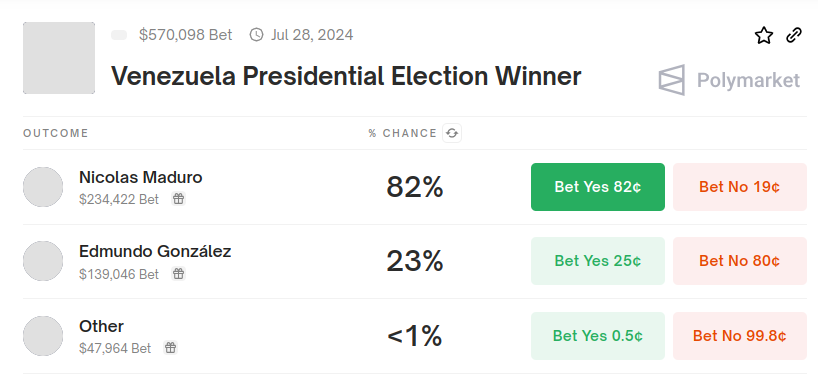Click the refresh icon next to % Chance
Viewport: 818px width, 374px height.
(452, 133)
